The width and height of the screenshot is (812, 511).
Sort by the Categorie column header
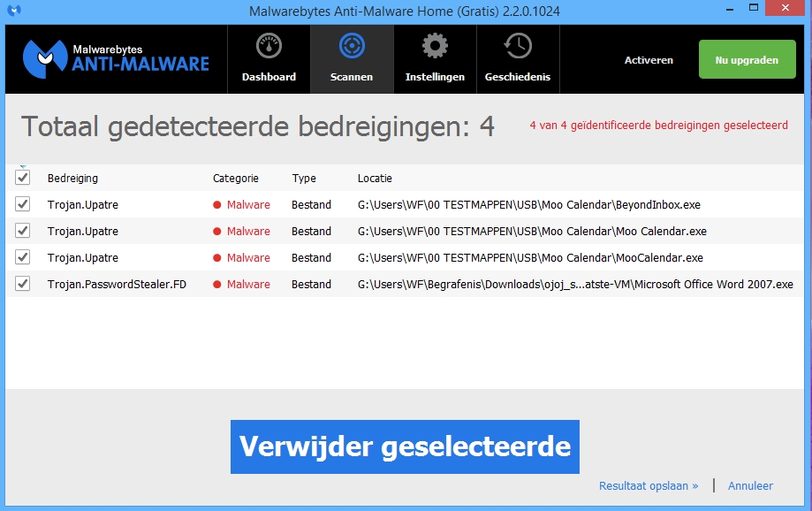(236, 179)
